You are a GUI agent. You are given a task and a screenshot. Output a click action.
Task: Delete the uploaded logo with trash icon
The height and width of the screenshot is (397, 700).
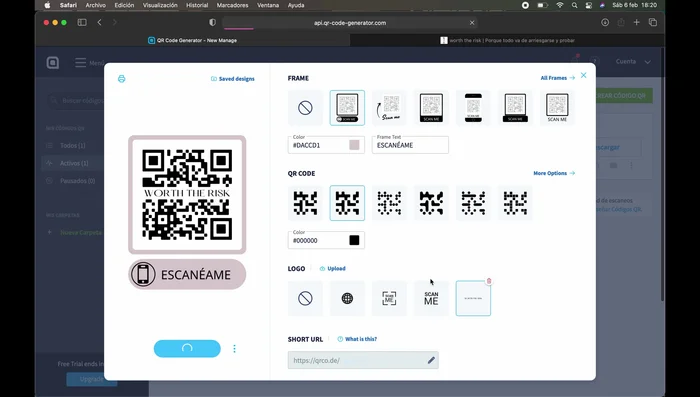(489, 281)
